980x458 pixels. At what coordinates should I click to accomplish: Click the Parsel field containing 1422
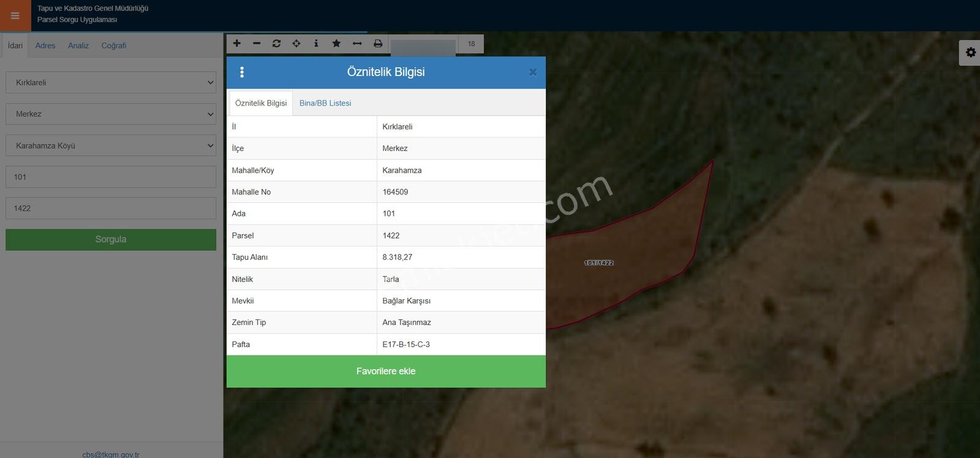pyautogui.click(x=111, y=208)
